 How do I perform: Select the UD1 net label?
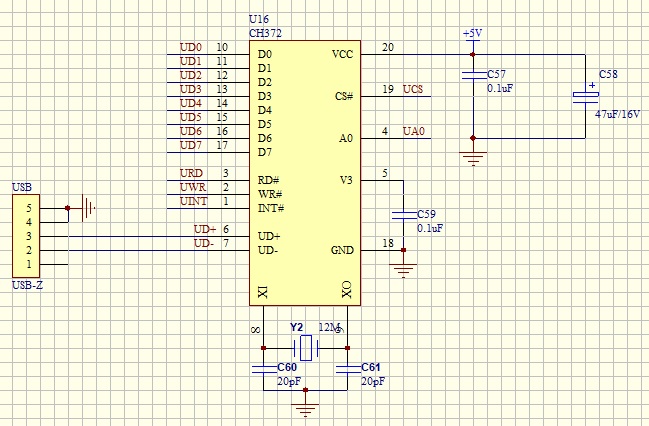click(190, 61)
